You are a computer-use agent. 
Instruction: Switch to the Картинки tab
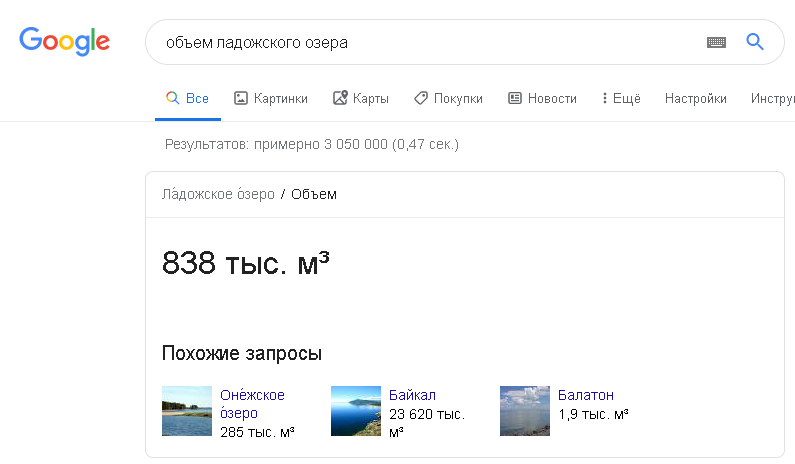[280, 98]
